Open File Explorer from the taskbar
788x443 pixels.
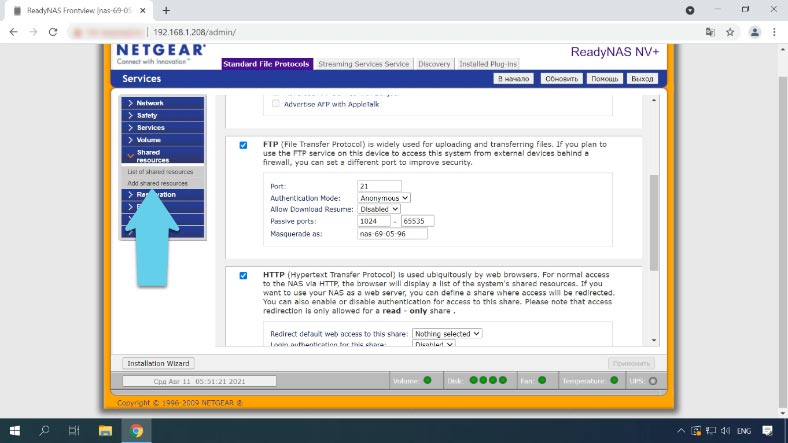click(105, 430)
